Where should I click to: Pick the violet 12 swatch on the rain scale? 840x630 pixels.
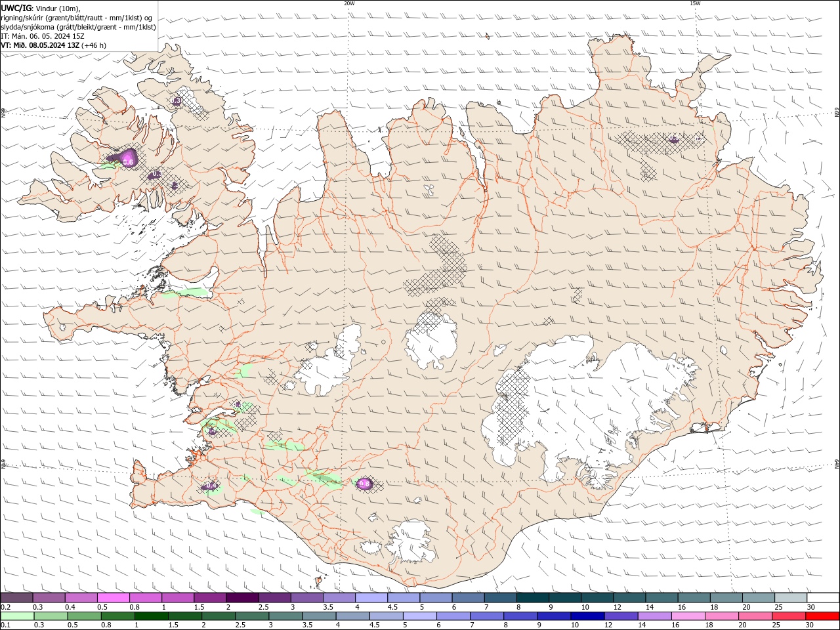tap(621, 616)
